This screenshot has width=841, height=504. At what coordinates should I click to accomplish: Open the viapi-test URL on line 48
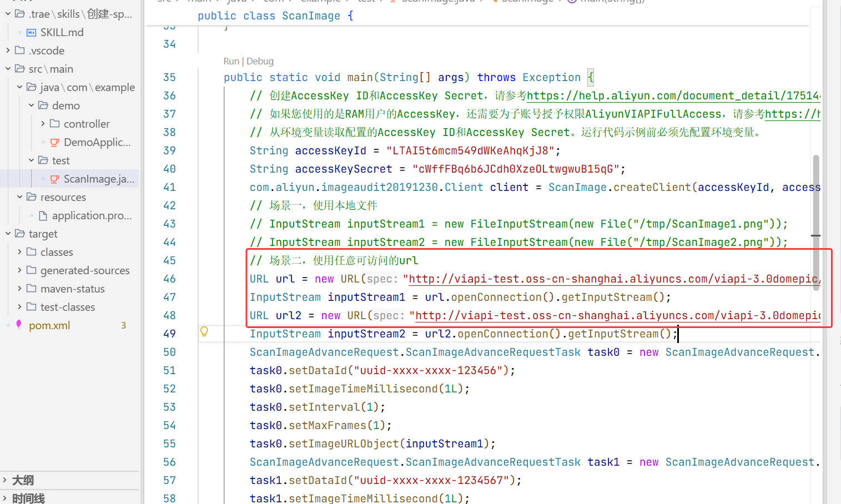point(618,315)
